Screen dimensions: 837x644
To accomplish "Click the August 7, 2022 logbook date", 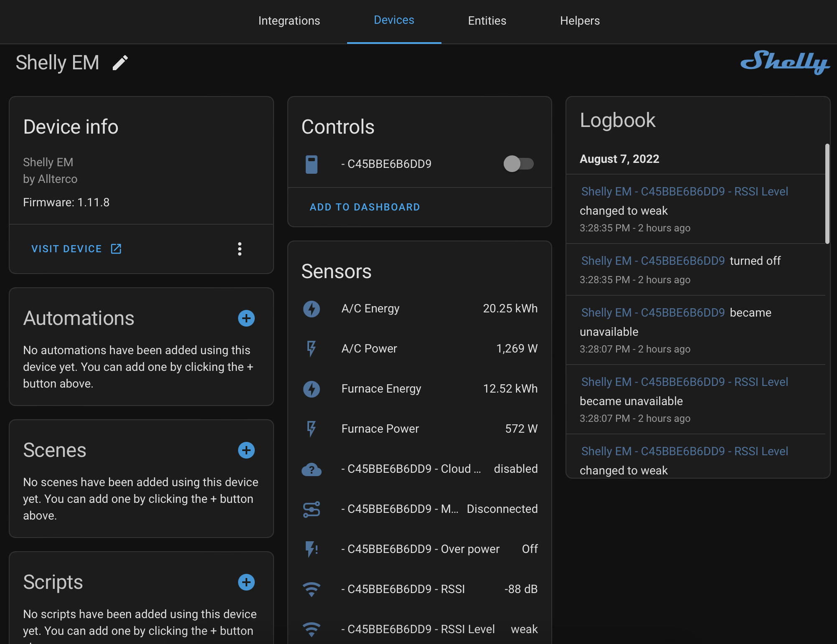I will pyautogui.click(x=619, y=159).
